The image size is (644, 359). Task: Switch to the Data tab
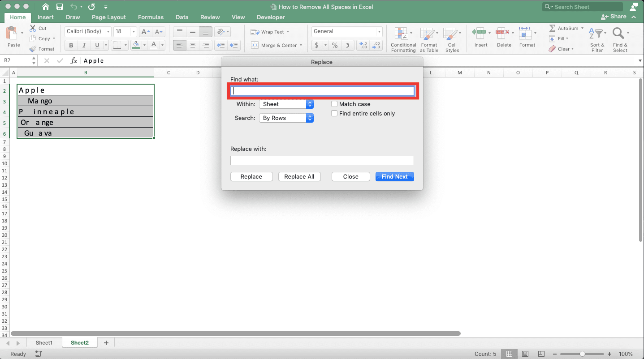click(x=182, y=17)
